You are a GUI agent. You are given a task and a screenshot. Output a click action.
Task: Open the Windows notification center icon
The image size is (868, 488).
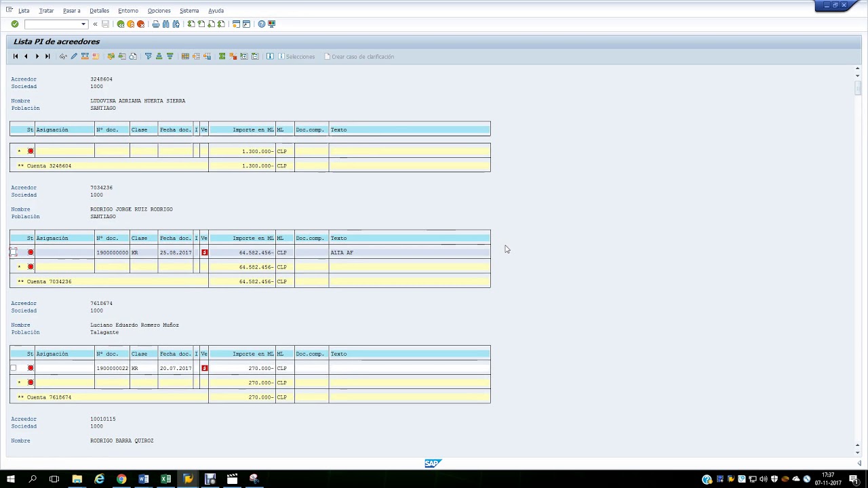(854, 479)
